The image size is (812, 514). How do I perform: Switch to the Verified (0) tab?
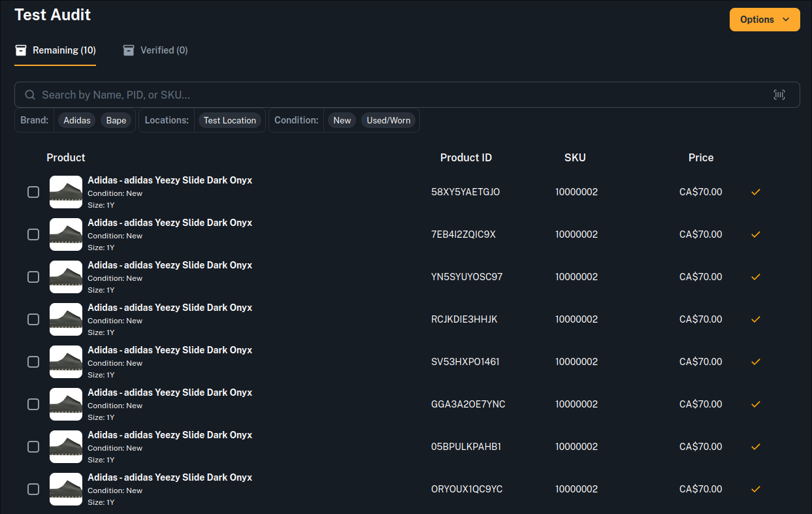pyautogui.click(x=155, y=50)
